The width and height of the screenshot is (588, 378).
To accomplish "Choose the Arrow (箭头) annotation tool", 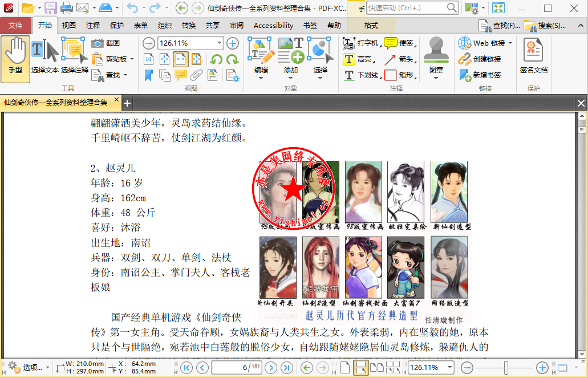I will (x=400, y=59).
